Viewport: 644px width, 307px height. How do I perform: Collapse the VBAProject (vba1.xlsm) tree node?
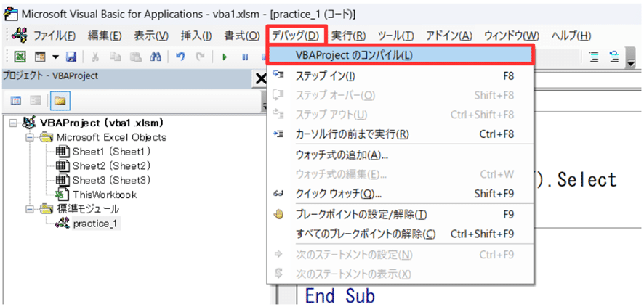[14, 123]
